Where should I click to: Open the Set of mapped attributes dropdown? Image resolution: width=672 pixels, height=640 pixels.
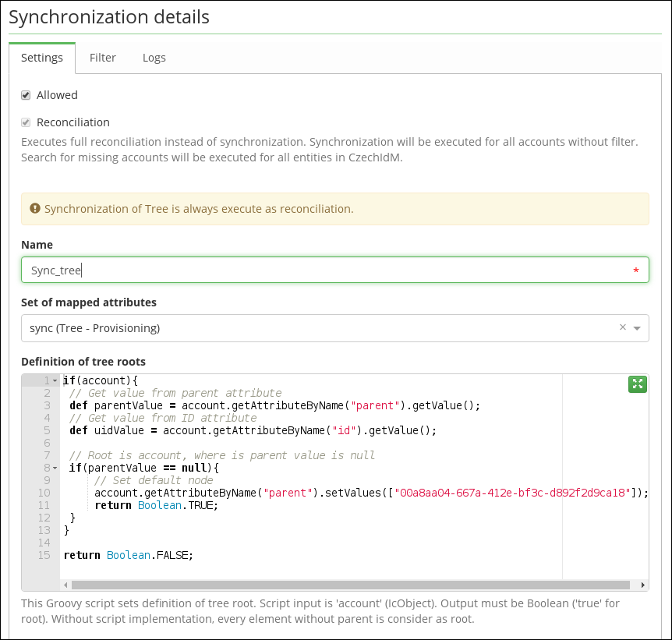pyautogui.click(x=637, y=328)
